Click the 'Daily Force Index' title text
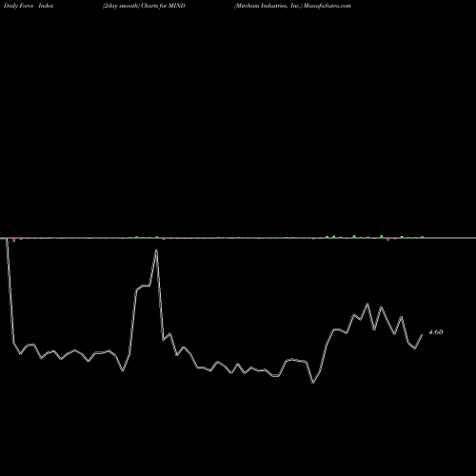The height and width of the screenshot is (476, 476). pos(29,6)
